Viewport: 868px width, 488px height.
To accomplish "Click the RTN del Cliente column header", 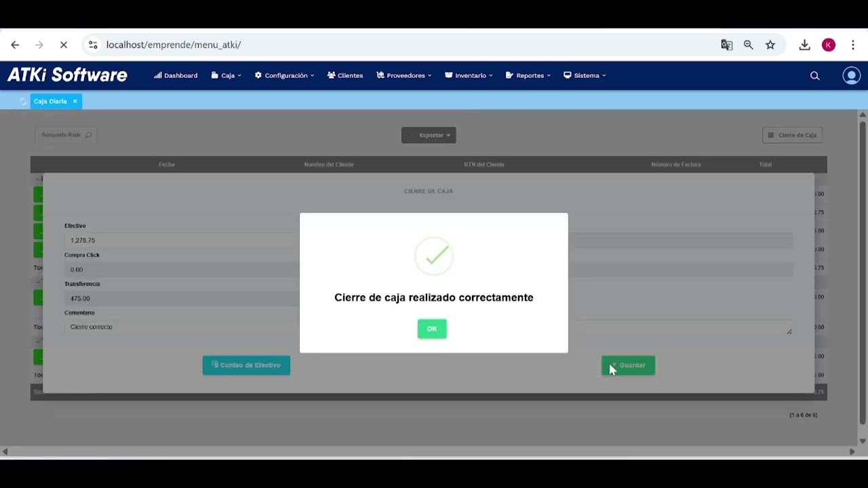I will 484,165.
